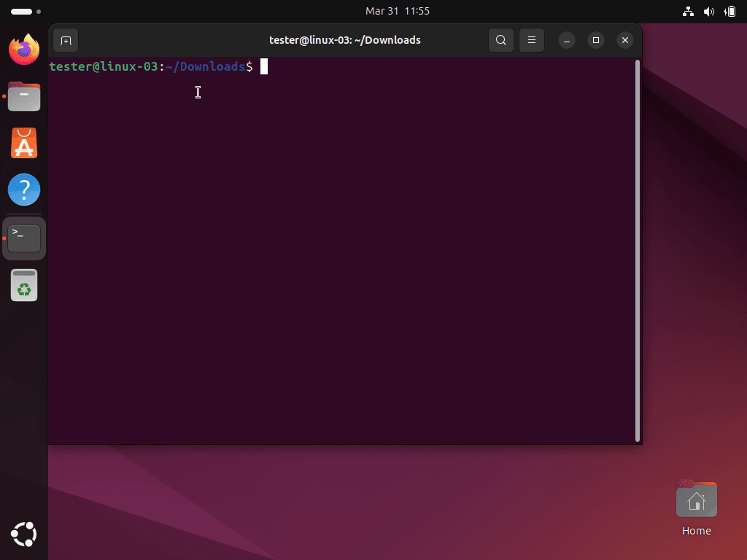Maximize the terminal window
747x560 pixels.
click(596, 40)
